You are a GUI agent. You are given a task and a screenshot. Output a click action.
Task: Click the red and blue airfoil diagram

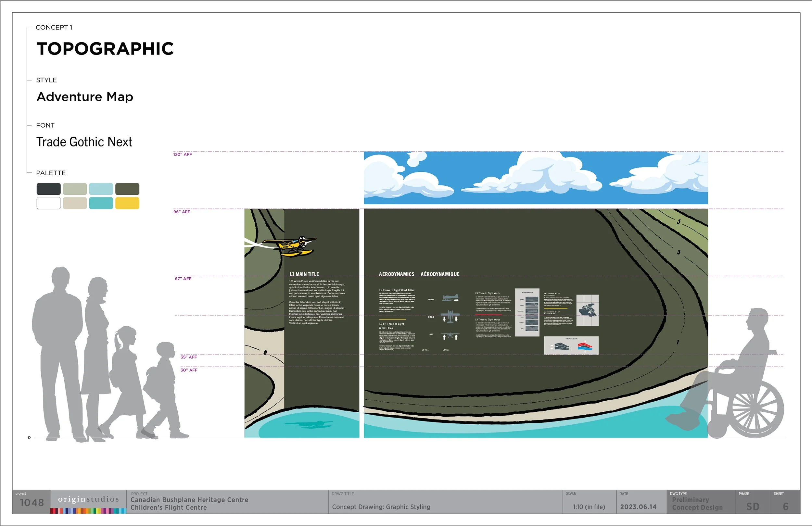(585, 346)
